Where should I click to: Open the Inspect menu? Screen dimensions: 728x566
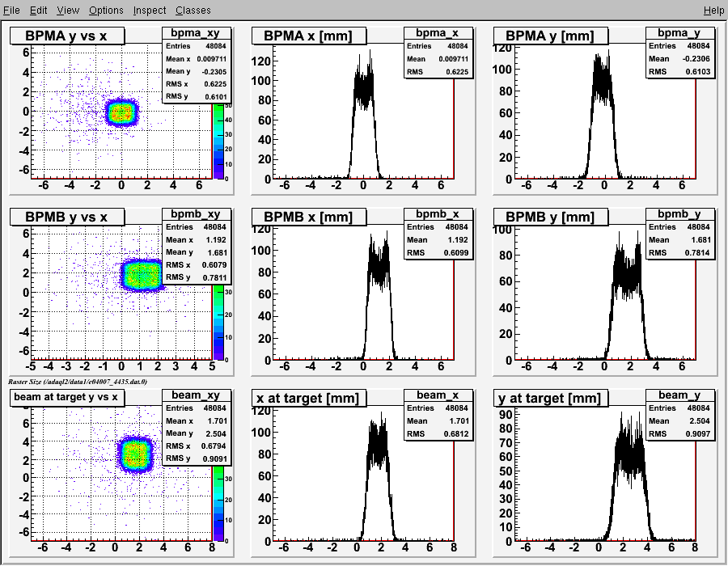(x=150, y=10)
